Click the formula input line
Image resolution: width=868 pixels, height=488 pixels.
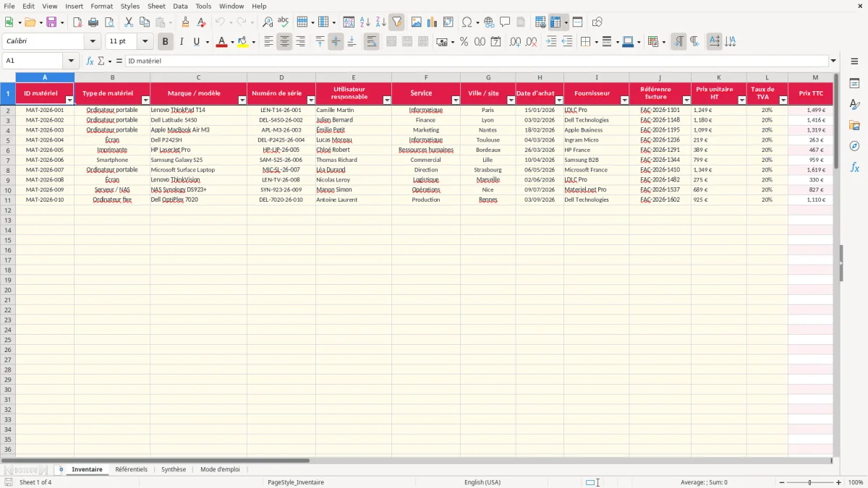pyautogui.click(x=477, y=61)
